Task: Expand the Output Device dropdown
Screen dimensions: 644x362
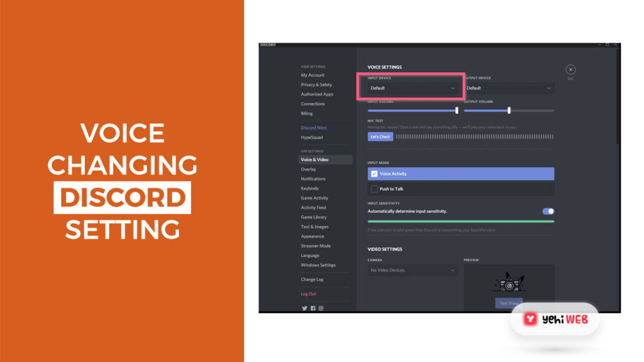Action: pyautogui.click(x=508, y=88)
